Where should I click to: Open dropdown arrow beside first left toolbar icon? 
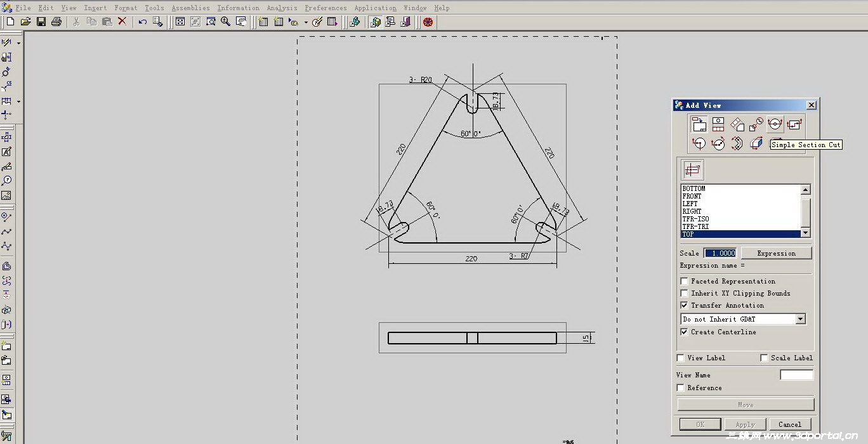click(x=18, y=43)
